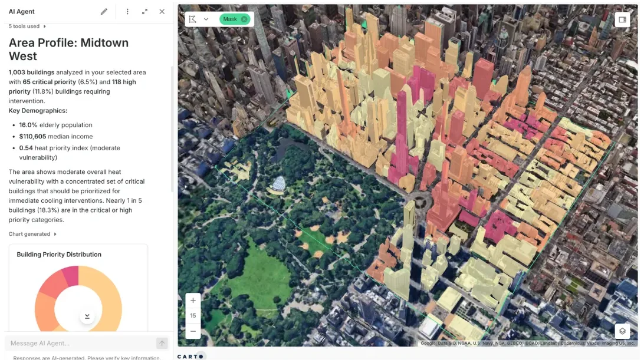Click the edit pencil icon in AI Agent header
The image size is (644, 363).
click(104, 11)
